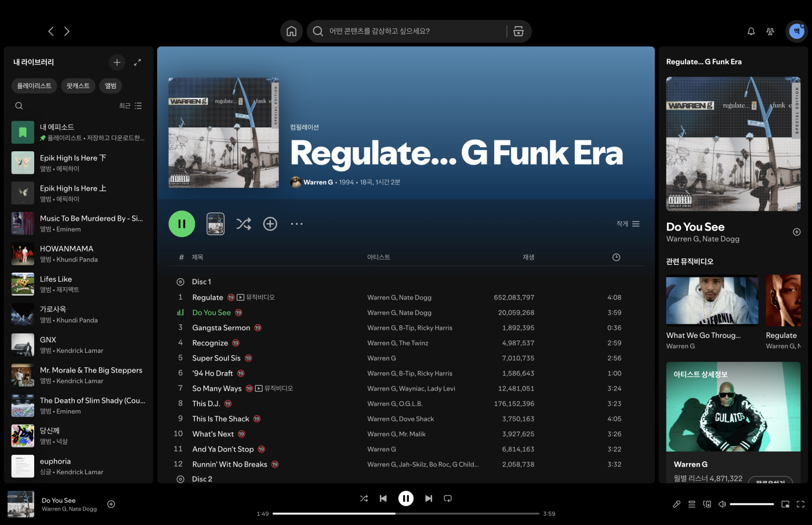
Task: Save album to your library
Action: click(270, 224)
